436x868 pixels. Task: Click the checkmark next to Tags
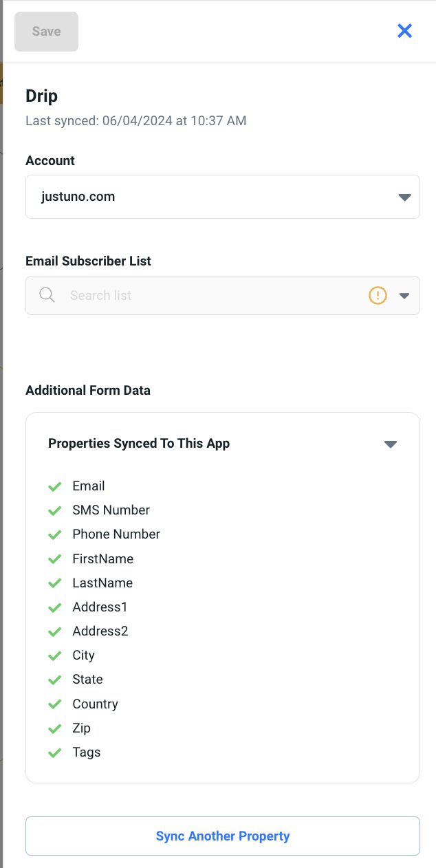click(55, 753)
